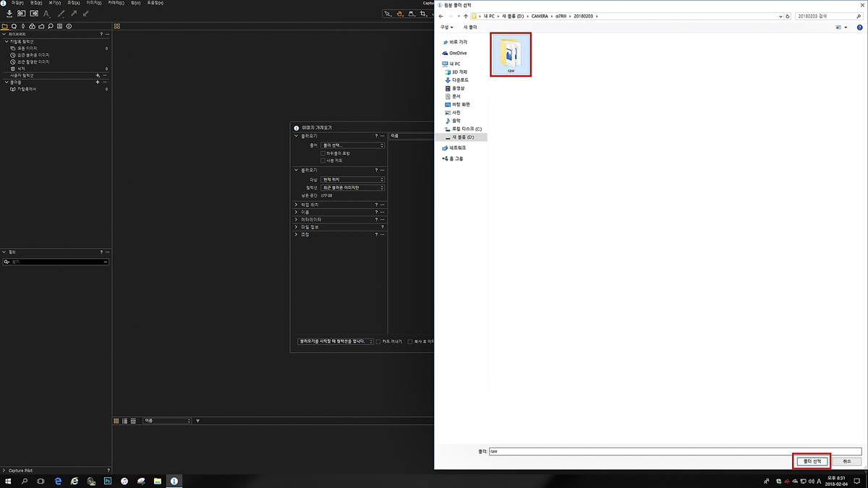Open the Image menu
Viewport: 868px width, 488px height.
coord(94,3)
